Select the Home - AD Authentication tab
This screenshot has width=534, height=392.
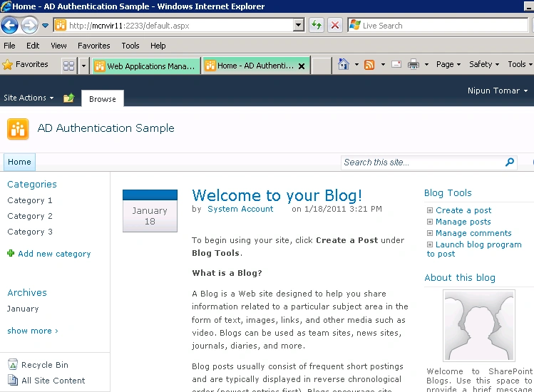pos(250,66)
